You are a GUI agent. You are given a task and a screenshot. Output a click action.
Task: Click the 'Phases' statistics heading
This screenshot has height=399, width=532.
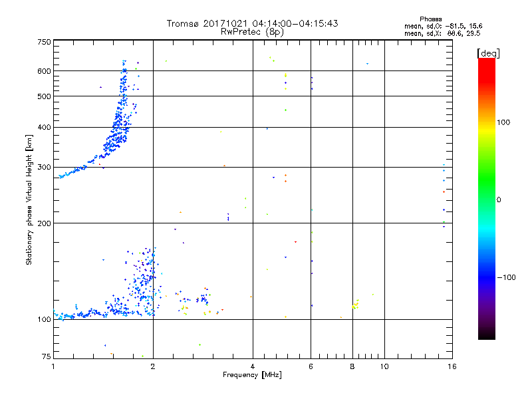(x=430, y=19)
